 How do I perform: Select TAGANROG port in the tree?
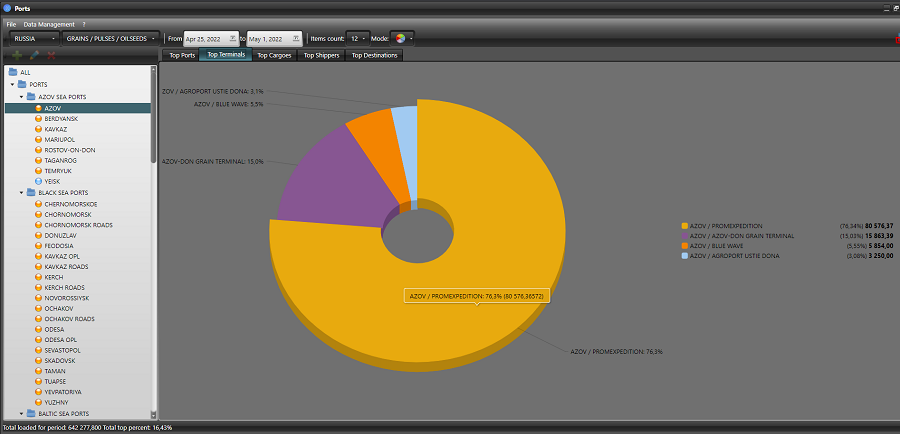point(60,160)
